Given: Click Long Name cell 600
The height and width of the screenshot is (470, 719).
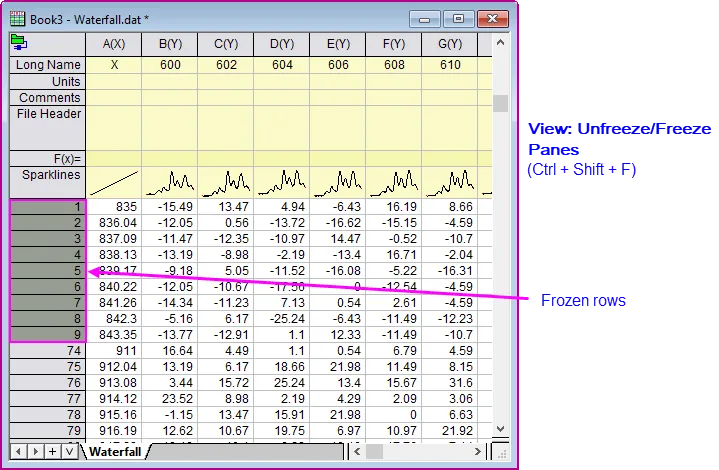Looking at the screenshot, I should pyautogui.click(x=170, y=65).
